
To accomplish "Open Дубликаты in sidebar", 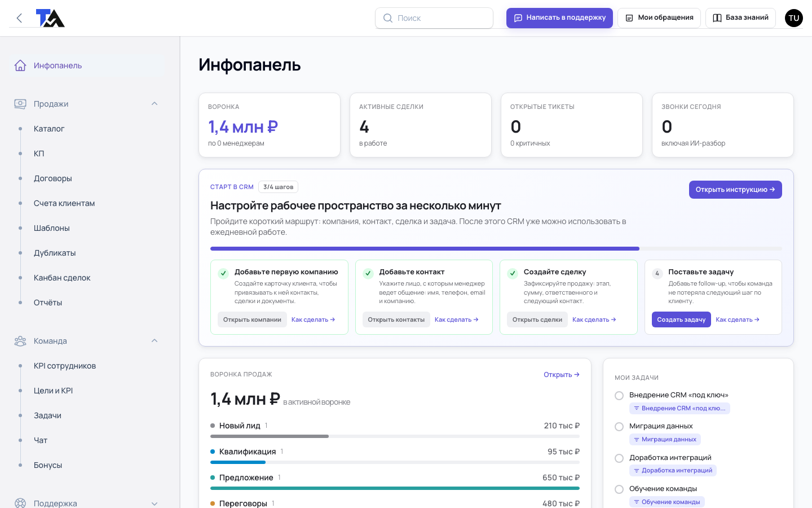I will click(x=55, y=253).
